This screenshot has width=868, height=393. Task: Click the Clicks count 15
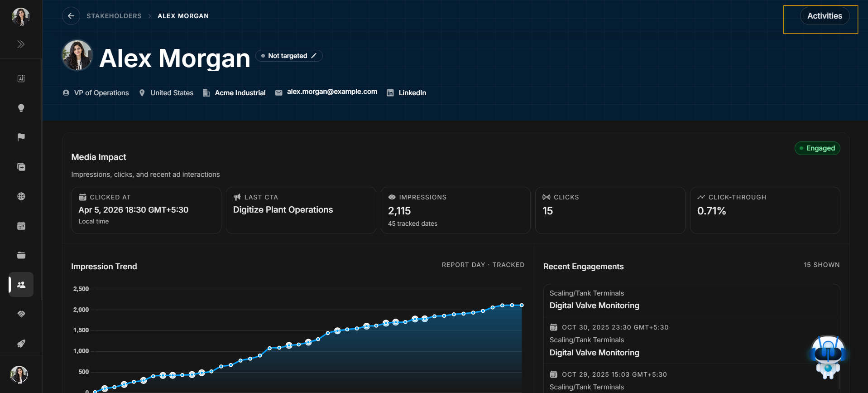547,211
